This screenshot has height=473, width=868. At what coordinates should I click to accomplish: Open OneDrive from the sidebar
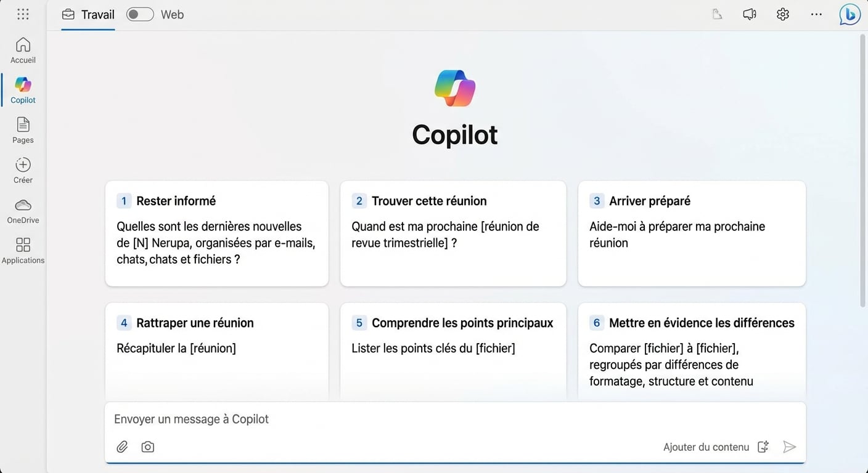[x=23, y=210]
